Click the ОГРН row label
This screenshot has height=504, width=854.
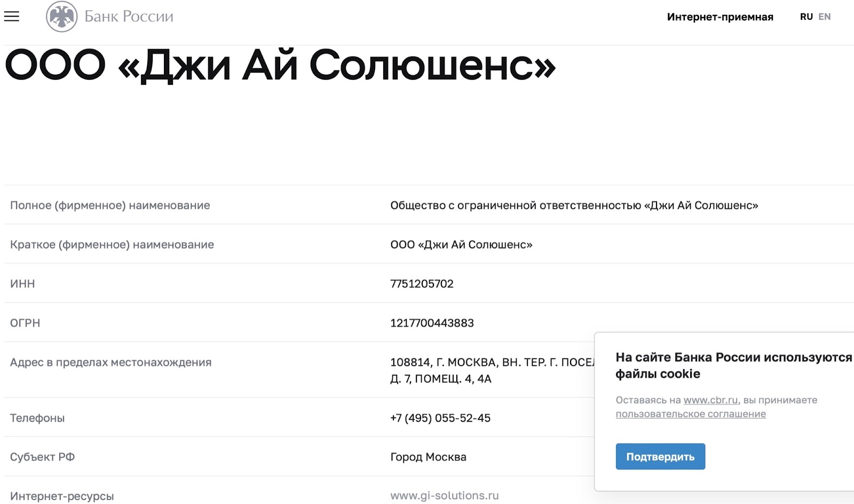click(x=25, y=323)
